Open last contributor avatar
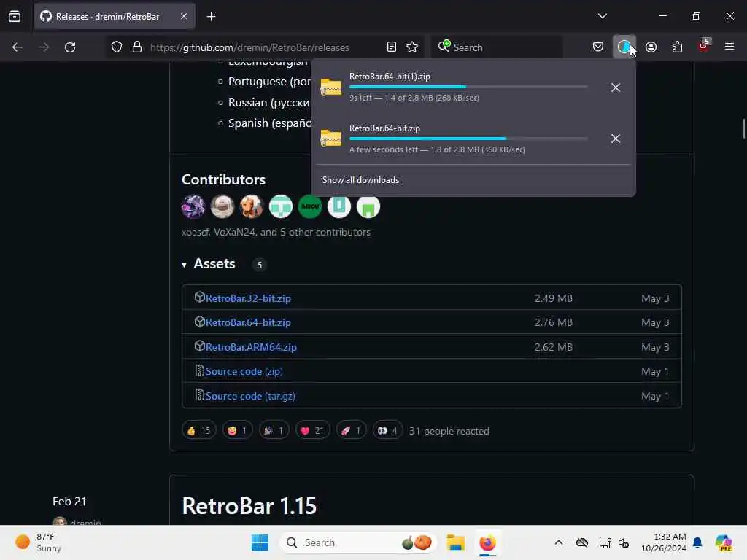Image resolution: width=747 pixels, height=560 pixels. [x=368, y=206]
